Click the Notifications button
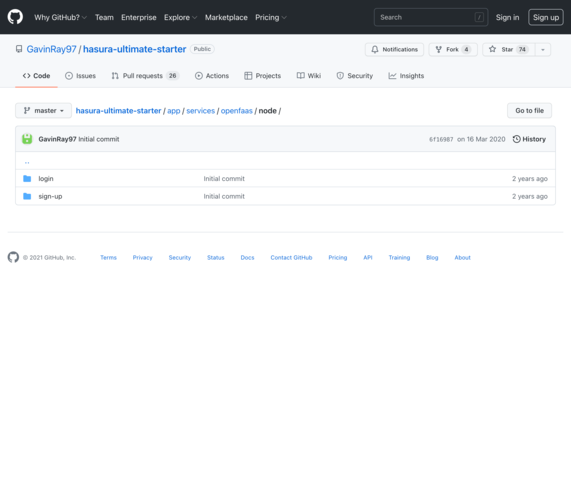Viewport: 571px width, 480px height. 394,50
